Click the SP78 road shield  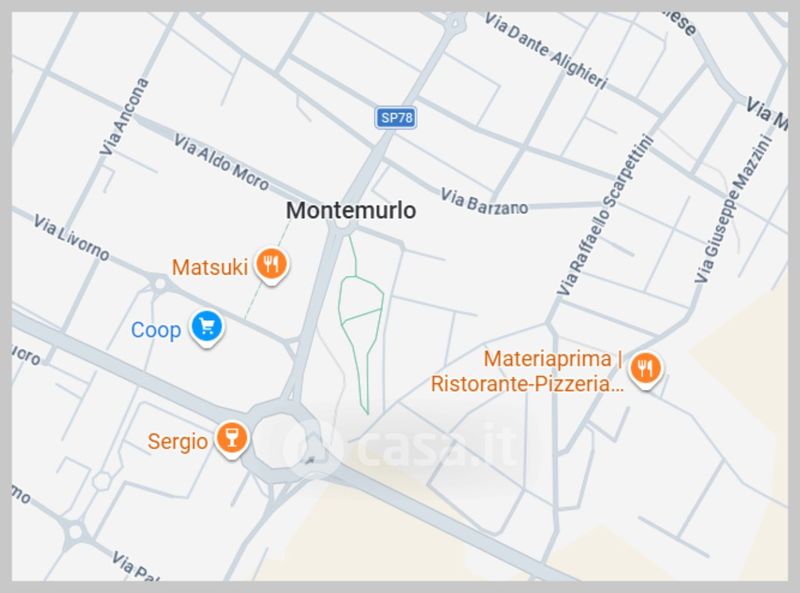click(396, 118)
